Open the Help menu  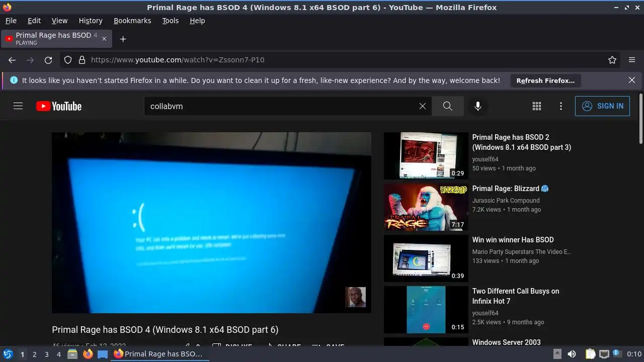click(x=197, y=21)
